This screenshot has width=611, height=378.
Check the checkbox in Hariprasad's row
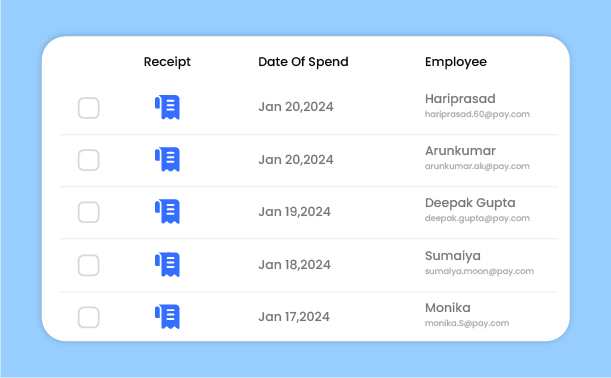(x=88, y=108)
